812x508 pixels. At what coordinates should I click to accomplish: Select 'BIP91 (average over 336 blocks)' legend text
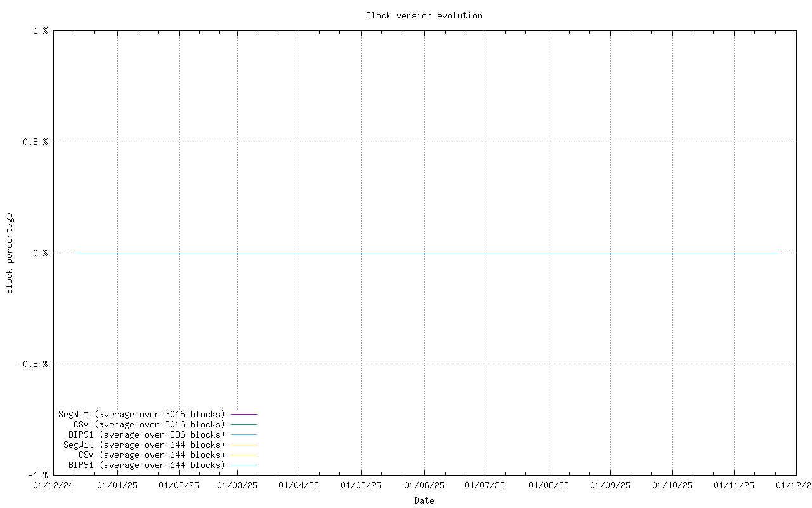147,434
